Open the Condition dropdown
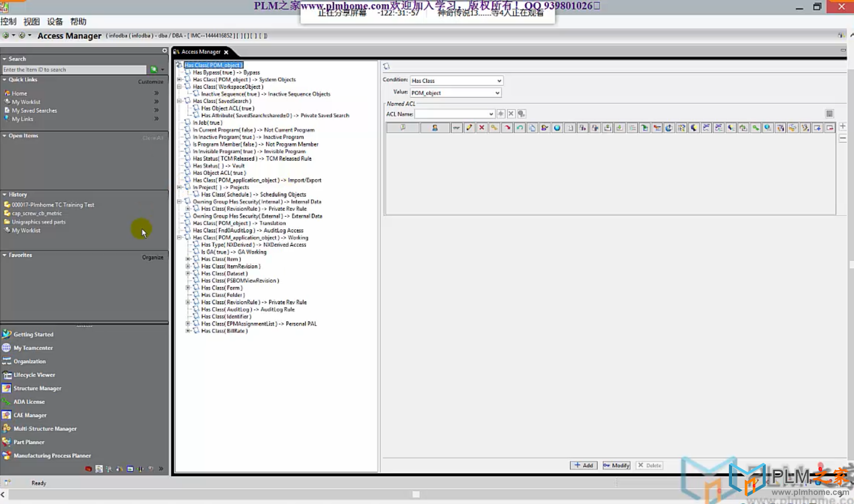The width and height of the screenshot is (854, 504). tap(499, 81)
